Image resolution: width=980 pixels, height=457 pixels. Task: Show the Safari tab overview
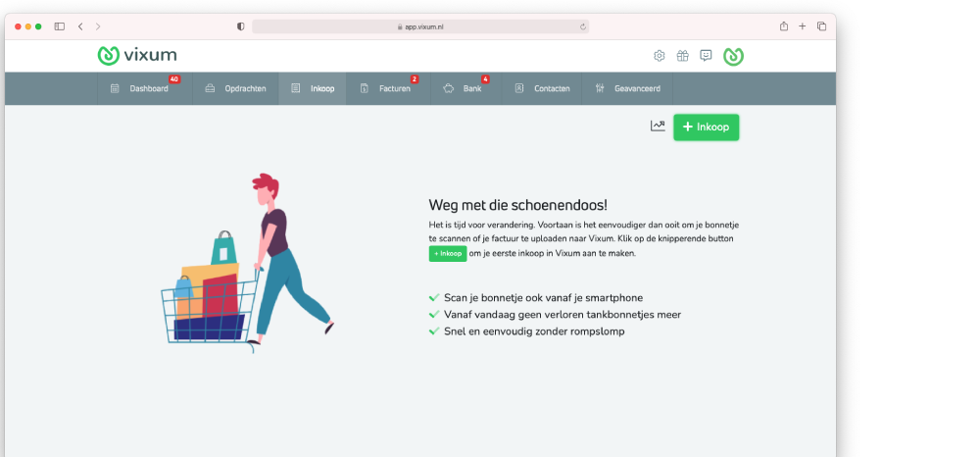821,26
